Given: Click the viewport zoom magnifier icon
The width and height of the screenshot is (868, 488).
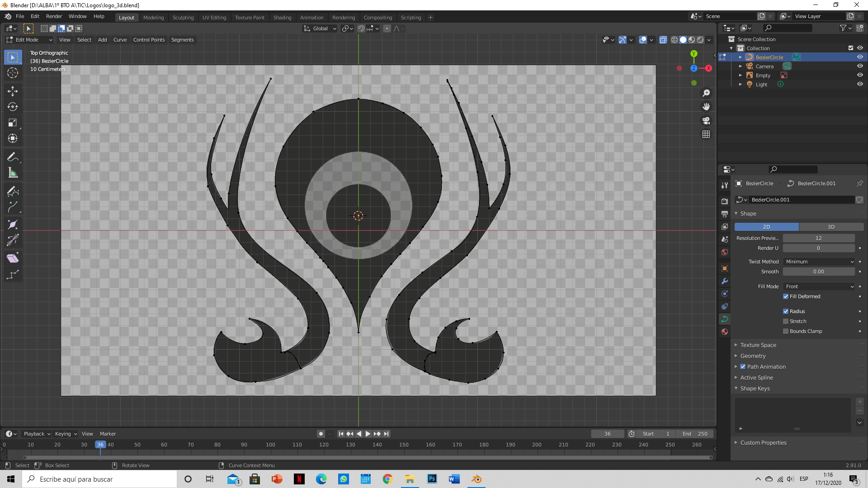Looking at the screenshot, I should pyautogui.click(x=706, y=93).
